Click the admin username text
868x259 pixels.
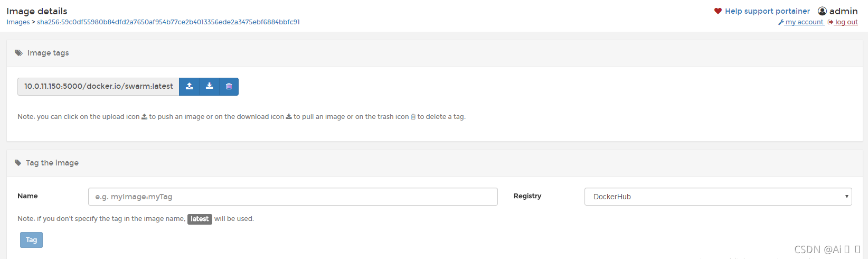tap(844, 11)
